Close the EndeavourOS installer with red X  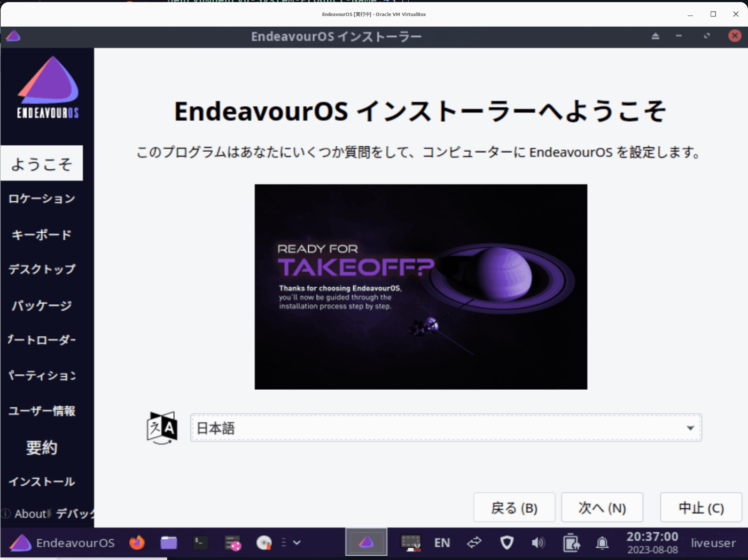coord(735,36)
